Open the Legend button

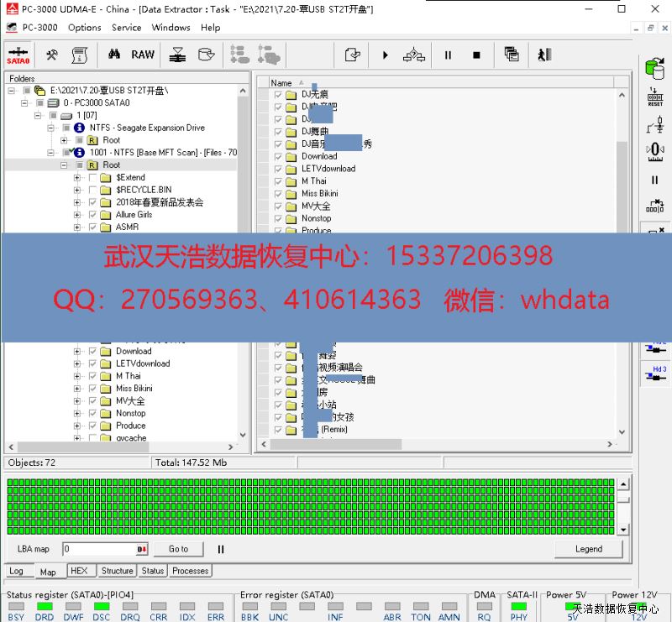(x=588, y=549)
